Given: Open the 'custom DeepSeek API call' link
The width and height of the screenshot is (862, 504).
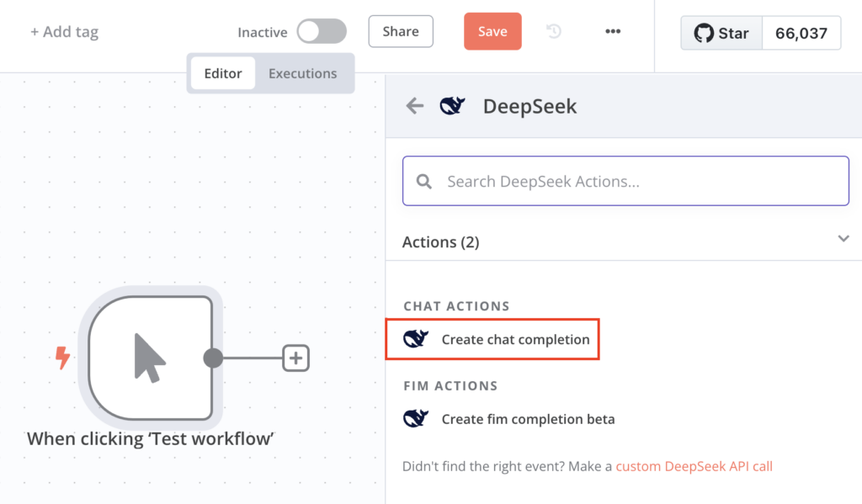Looking at the screenshot, I should (694, 466).
